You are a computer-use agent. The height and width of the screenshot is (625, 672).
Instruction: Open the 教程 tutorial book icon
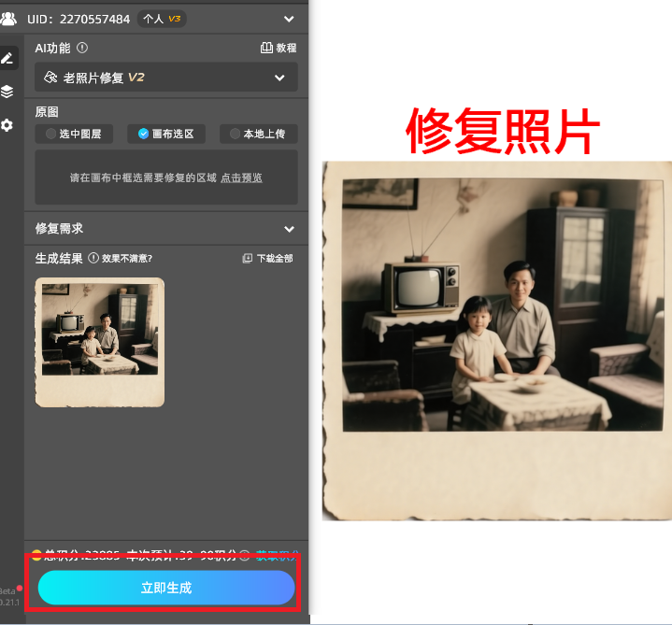click(265, 48)
